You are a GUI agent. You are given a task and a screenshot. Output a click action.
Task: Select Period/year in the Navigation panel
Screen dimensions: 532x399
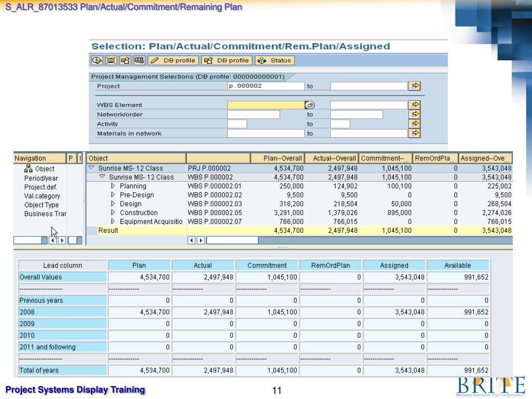[x=41, y=178]
